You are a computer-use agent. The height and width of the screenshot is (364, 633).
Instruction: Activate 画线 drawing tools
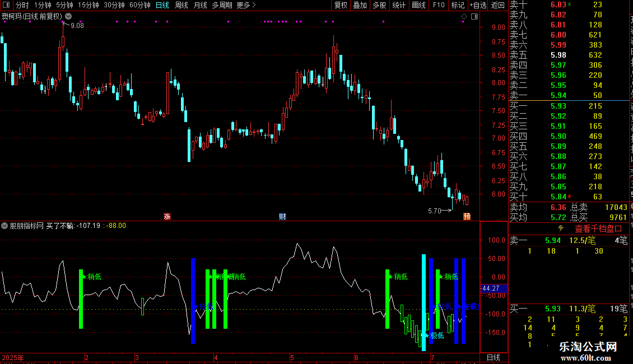point(418,5)
